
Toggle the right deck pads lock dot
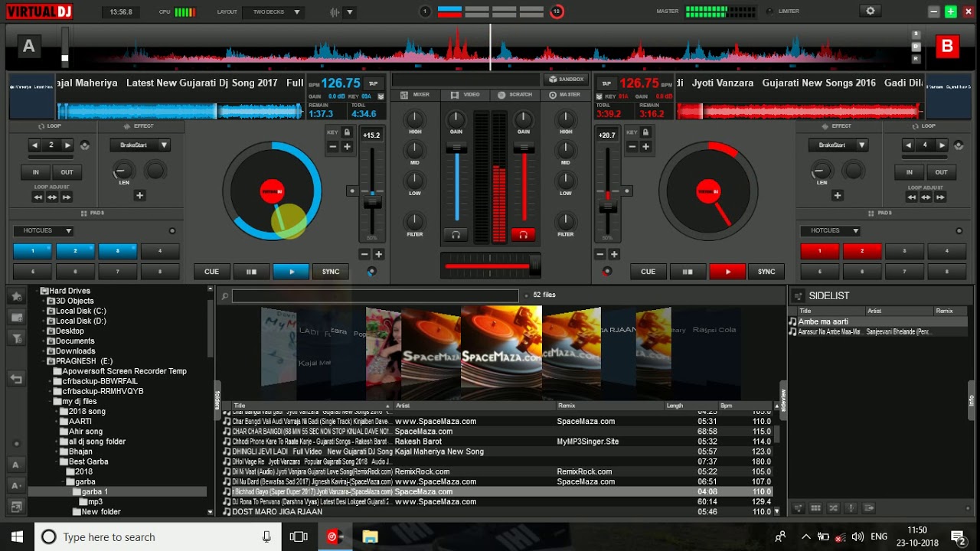960,230
